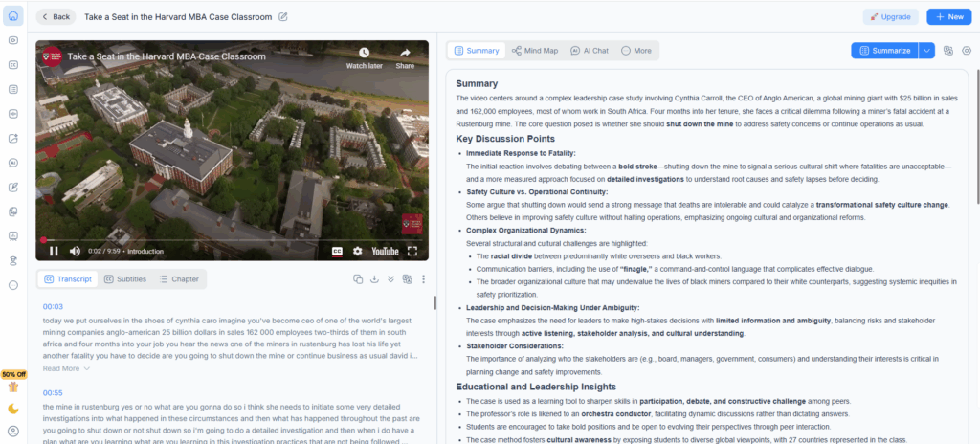The width and height of the screenshot is (980, 444).
Task: Mute the video volume speaker icon
Action: (75, 251)
